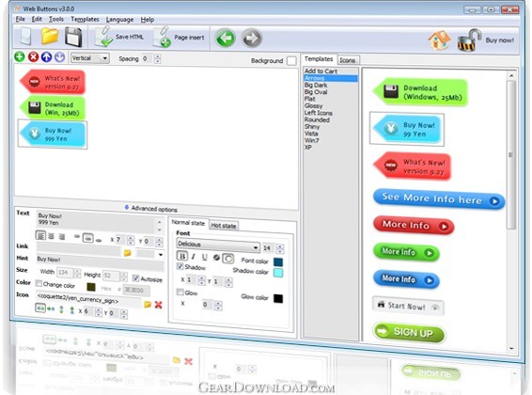Open the folder icon in main toolbar
Screen dimensions: 532x395
pos(50,37)
